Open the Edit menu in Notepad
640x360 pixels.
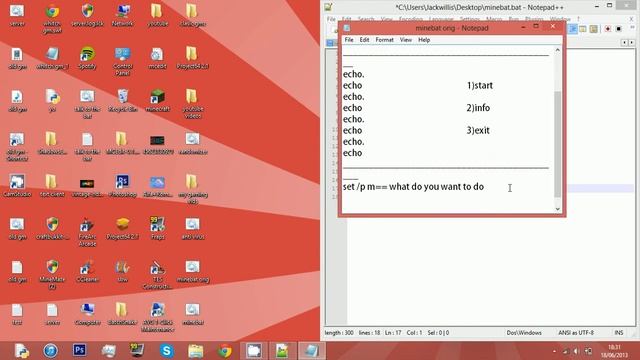pos(364,40)
